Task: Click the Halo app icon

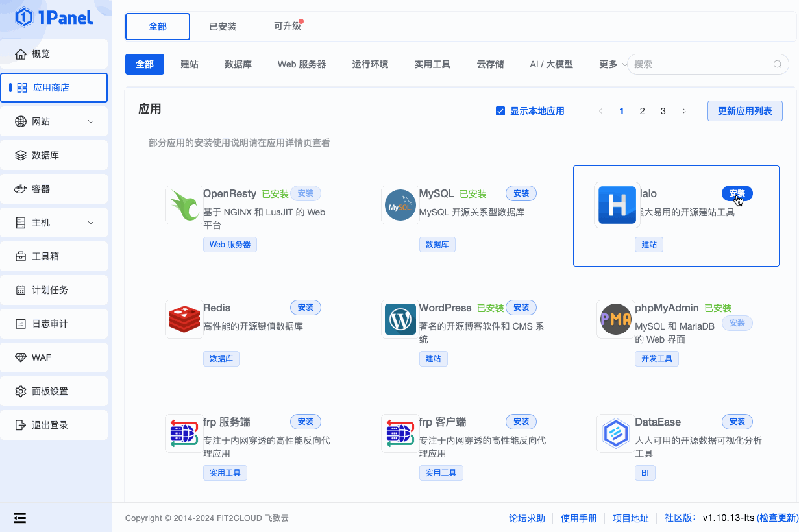Action: (617, 205)
